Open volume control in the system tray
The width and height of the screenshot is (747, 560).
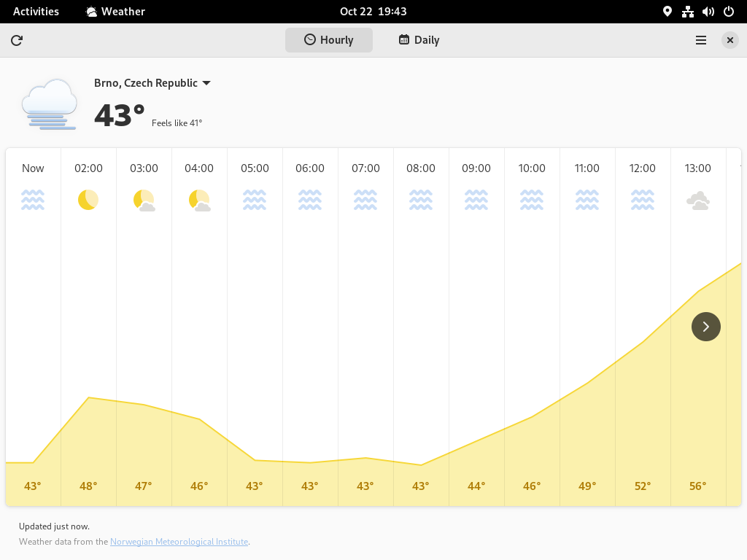click(x=708, y=12)
